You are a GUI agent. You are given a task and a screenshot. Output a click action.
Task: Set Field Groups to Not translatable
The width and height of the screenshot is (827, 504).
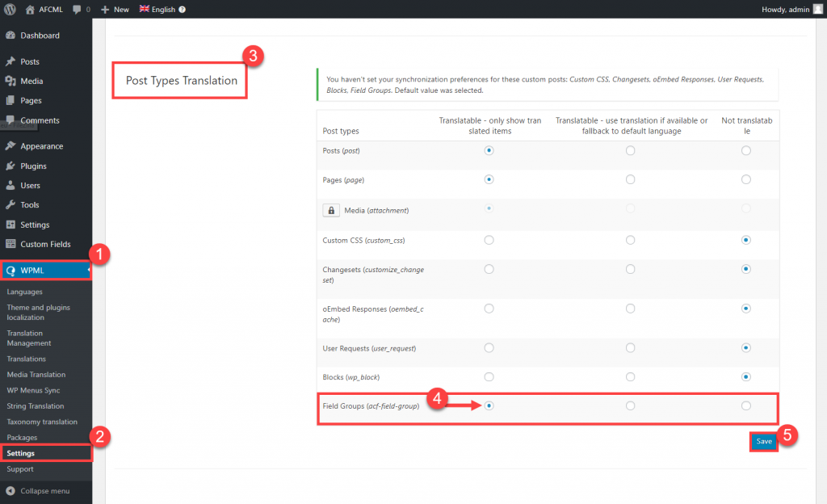point(745,406)
